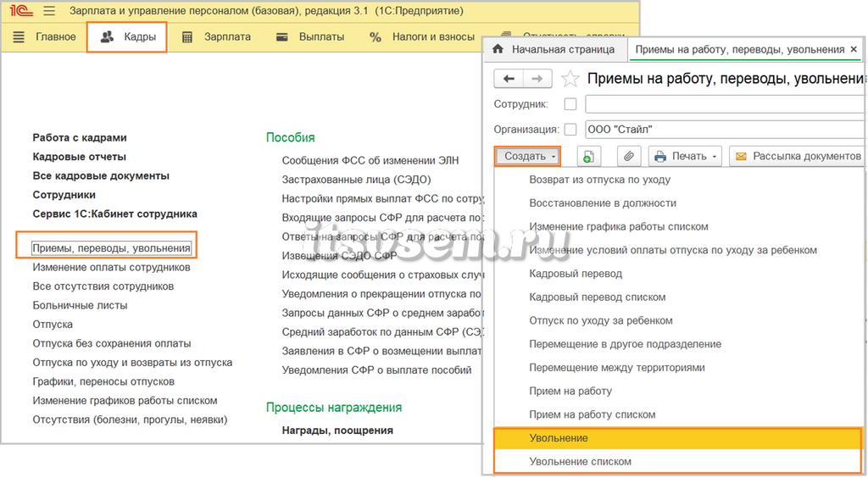Go back with the left arrow button
The width and height of the screenshot is (868, 478).
point(509,79)
